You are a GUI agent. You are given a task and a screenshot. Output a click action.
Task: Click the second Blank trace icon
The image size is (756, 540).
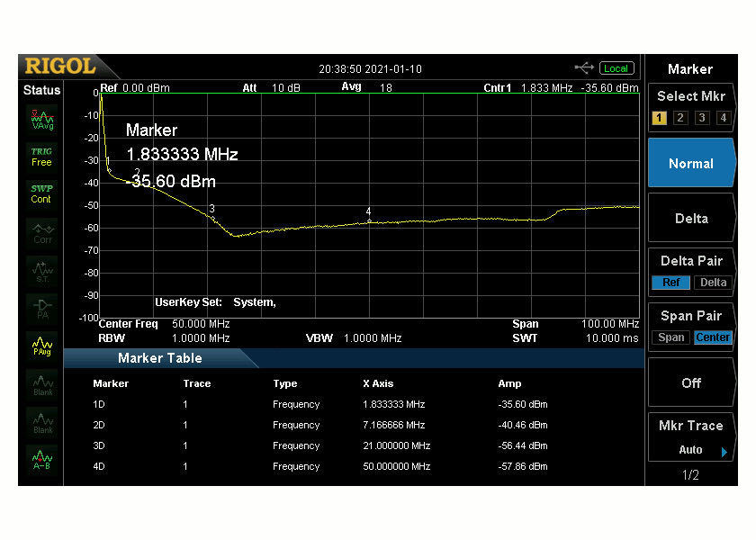point(42,422)
